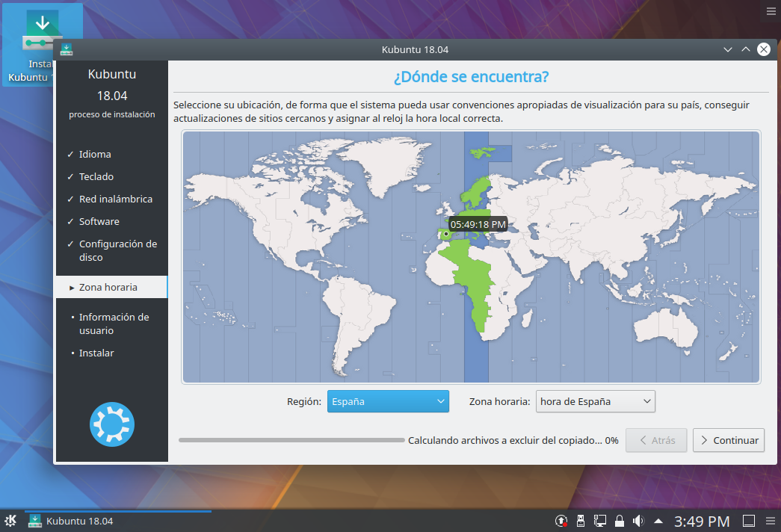Open the volume control tray icon
Screen dimensions: 781x532
(638, 521)
